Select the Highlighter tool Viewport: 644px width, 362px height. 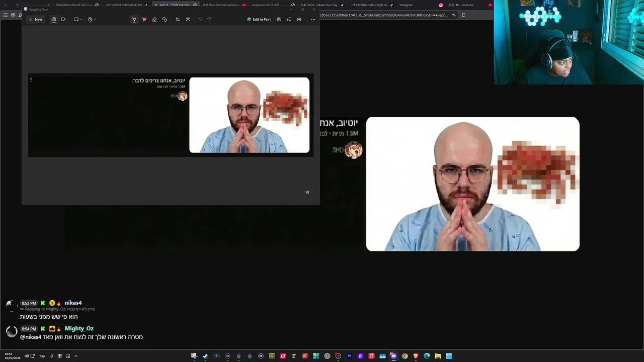pos(144,19)
